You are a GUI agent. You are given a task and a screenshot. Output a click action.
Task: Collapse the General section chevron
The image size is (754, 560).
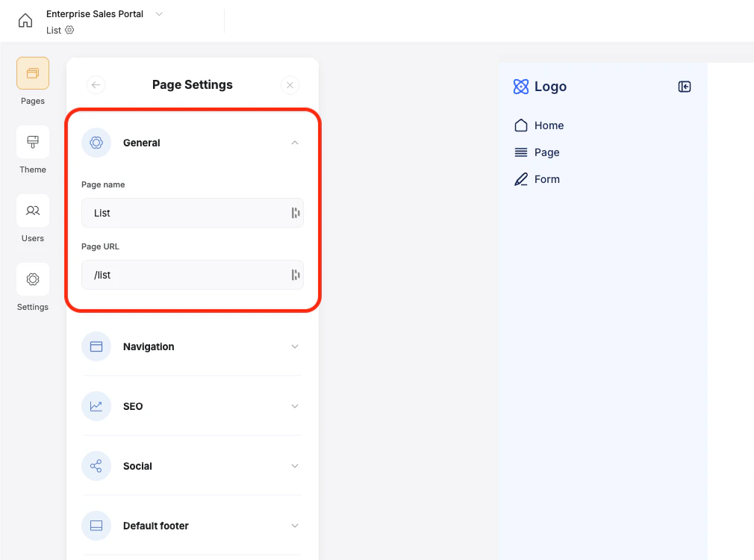tap(295, 143)
